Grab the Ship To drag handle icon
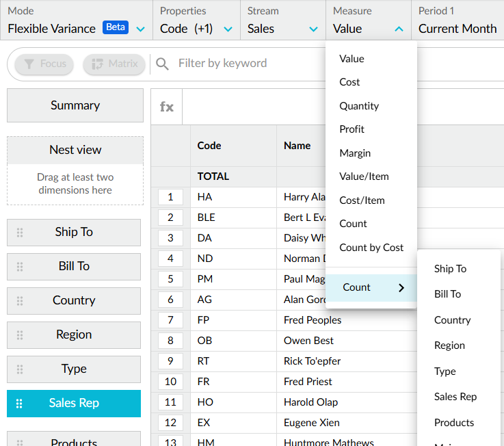This screenshot has height=446, width=504. [x=20, y=233]
